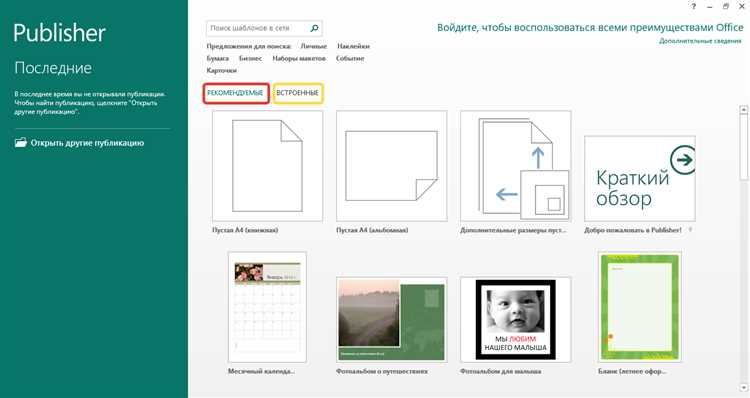Close the Publisher window
Screen dimensions: 750x398
(x=742, y=6)
